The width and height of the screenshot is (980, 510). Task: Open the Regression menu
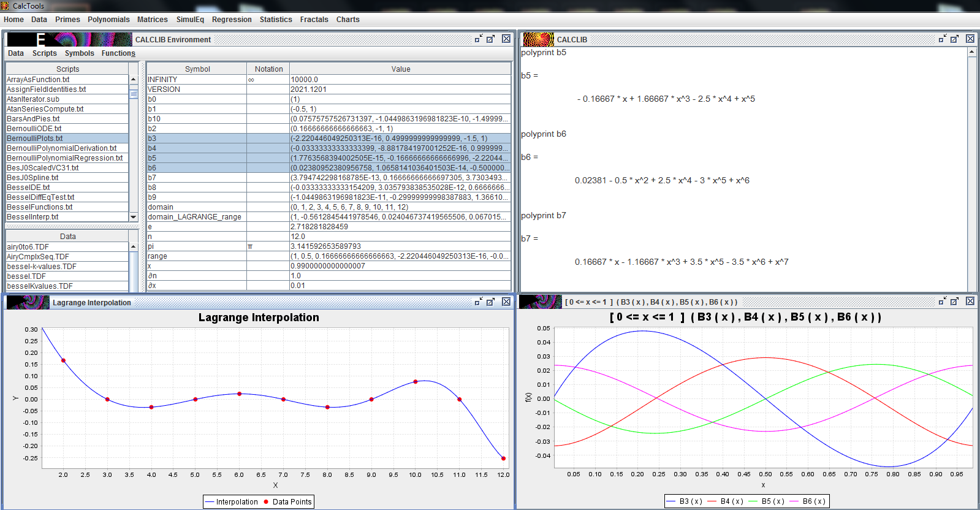click(x=232, y=20)
